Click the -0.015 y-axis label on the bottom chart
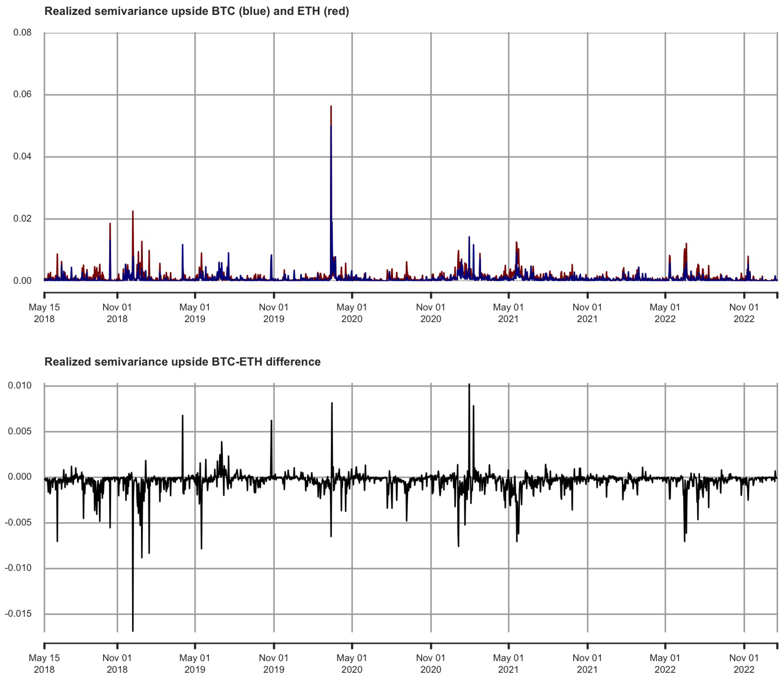This screenshot has width=784, height=680. [18, 614]
